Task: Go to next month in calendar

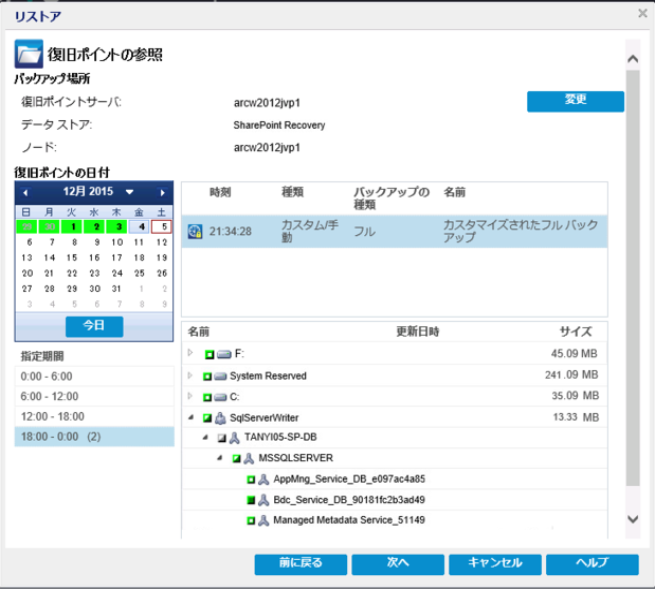Action: pos(162,193)
